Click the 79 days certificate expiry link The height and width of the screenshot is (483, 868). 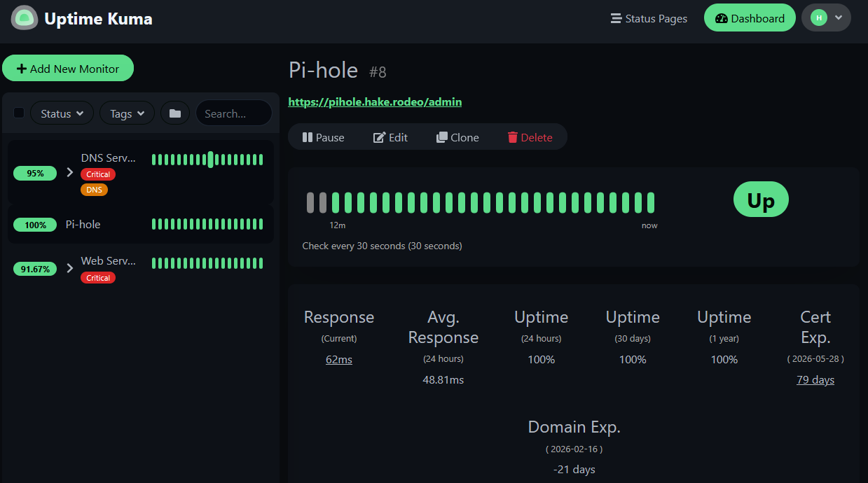coord(815,379)
